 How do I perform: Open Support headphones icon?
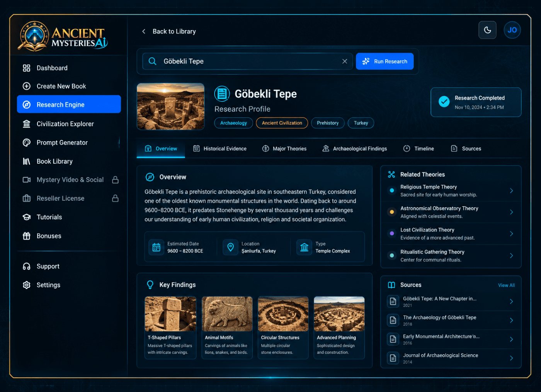tap(27, 266)
